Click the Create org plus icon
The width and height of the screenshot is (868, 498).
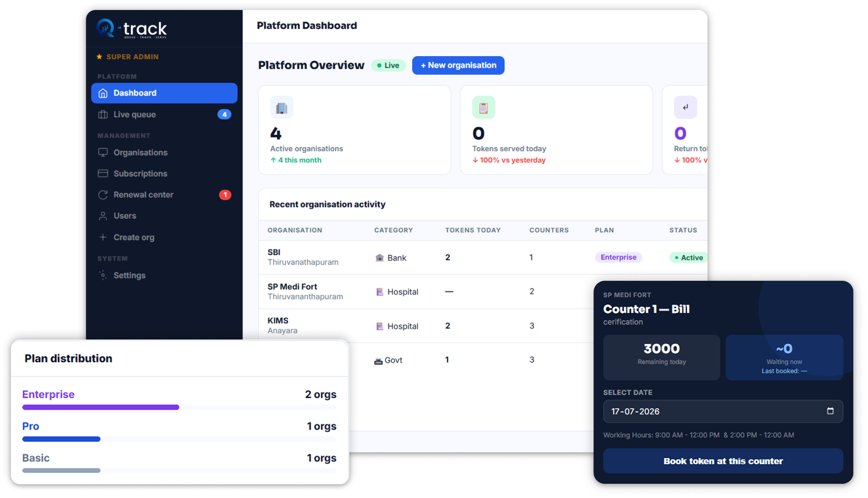point(103,237)
